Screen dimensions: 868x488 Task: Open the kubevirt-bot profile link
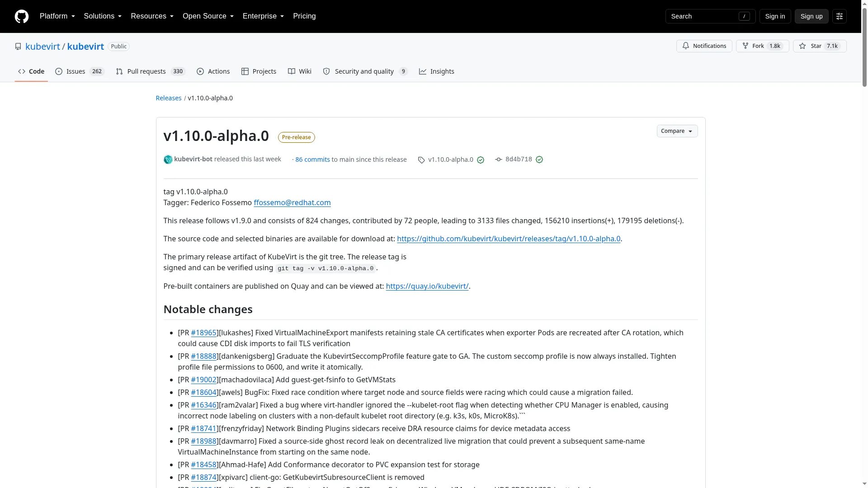point(193,159)
